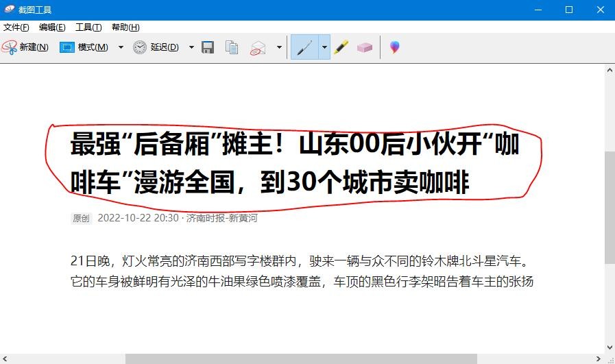Click the 模式 snip mode button
The width and height of the screenshot is (615, 364).
[x=84, y=47]
